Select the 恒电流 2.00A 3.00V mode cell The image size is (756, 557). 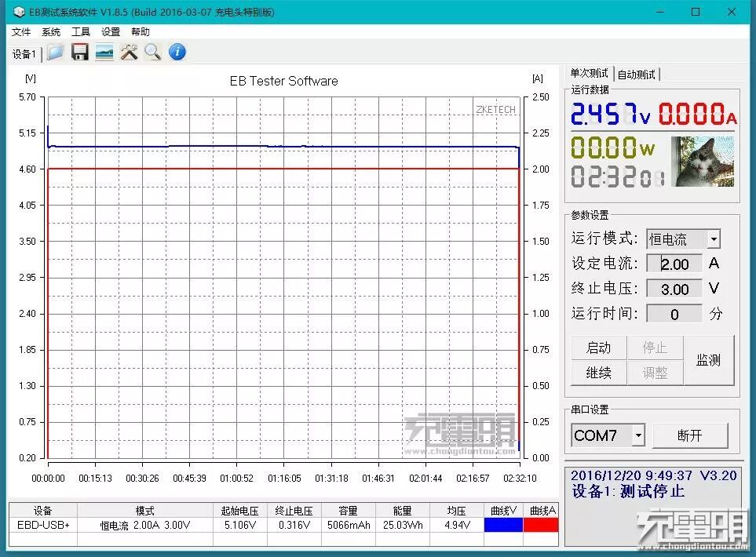(x=145, y=525)
